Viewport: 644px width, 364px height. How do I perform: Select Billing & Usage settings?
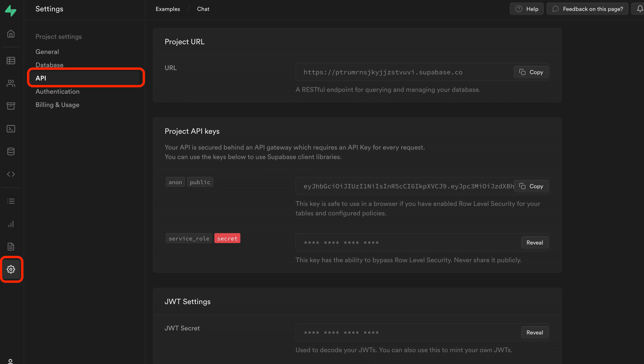[x=57, y=105]
